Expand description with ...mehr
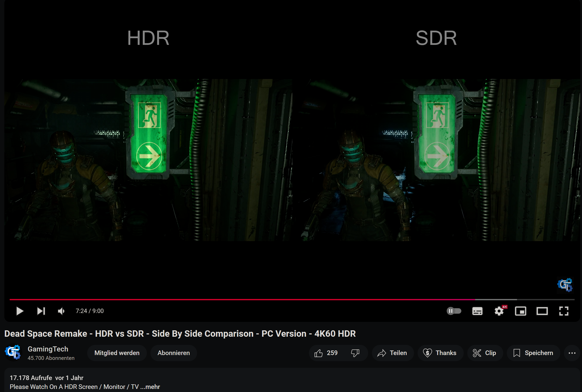This screenshot has height=392, width=582. pos(150,387)
